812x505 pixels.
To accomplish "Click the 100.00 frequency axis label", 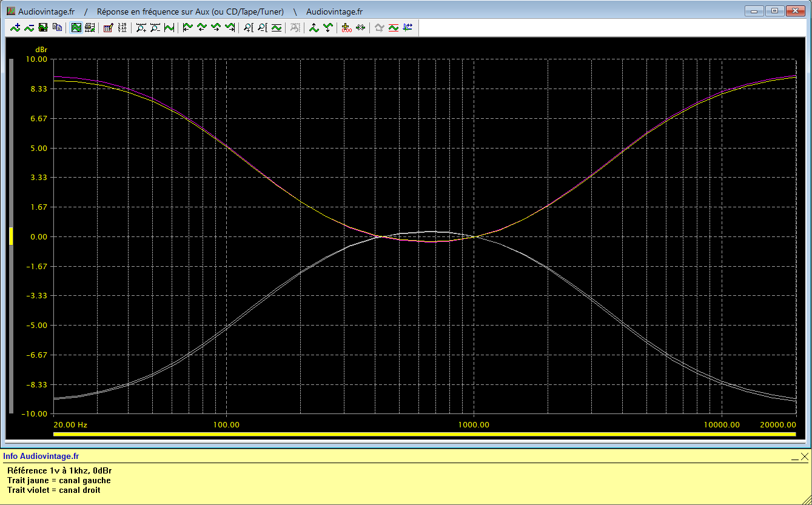I will (226, 424).
